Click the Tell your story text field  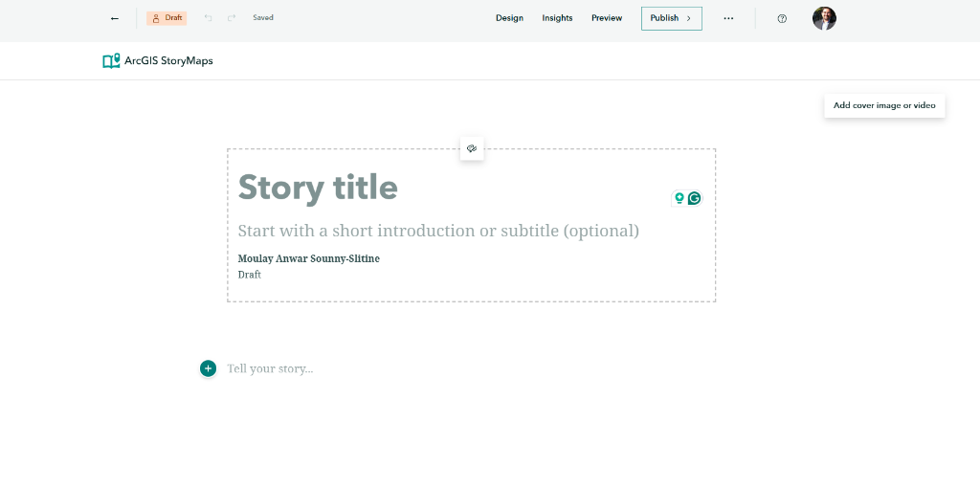click(x=270, y=368)
